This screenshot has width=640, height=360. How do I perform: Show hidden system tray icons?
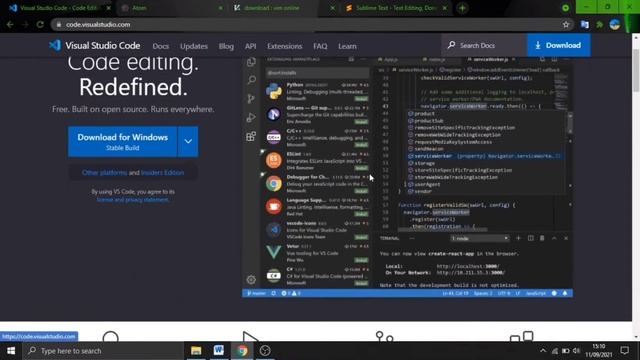tap(543, 351)
